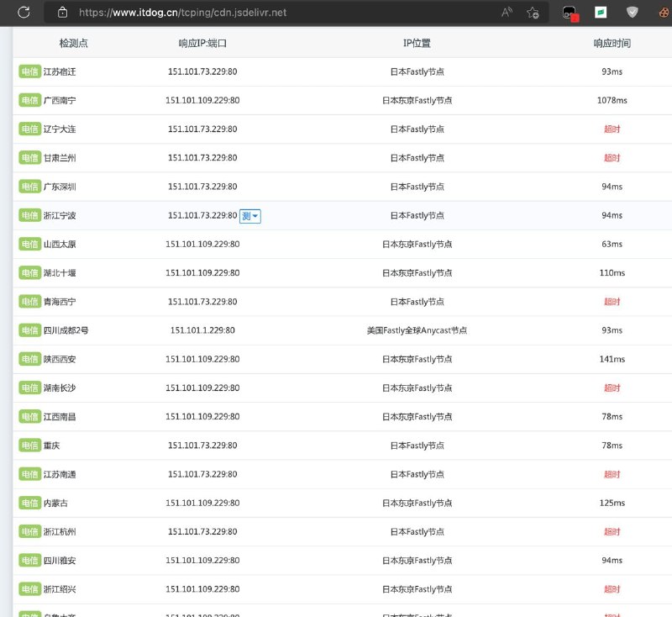Select the 浙江杭州 test point name
The height and width of the screenshot is (617, 672).
pyautogui.click(x=60, y=531)
